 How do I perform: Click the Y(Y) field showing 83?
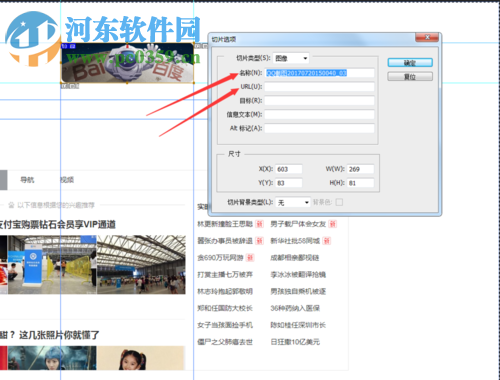[289, 183]
